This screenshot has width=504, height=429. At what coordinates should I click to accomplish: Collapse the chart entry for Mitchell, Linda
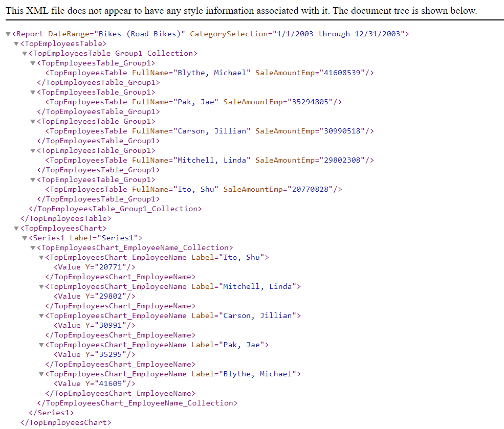40,286
